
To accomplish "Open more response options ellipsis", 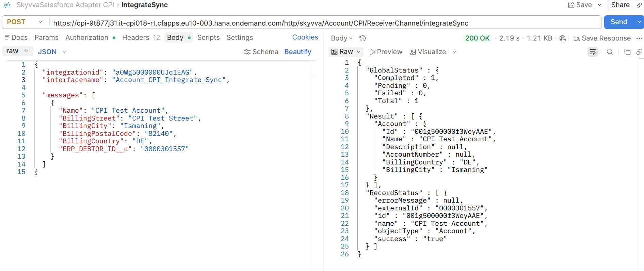I will point(639,38).
